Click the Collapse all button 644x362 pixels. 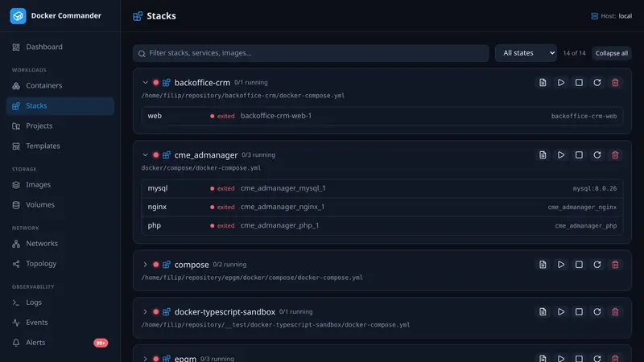pos(612,53)
